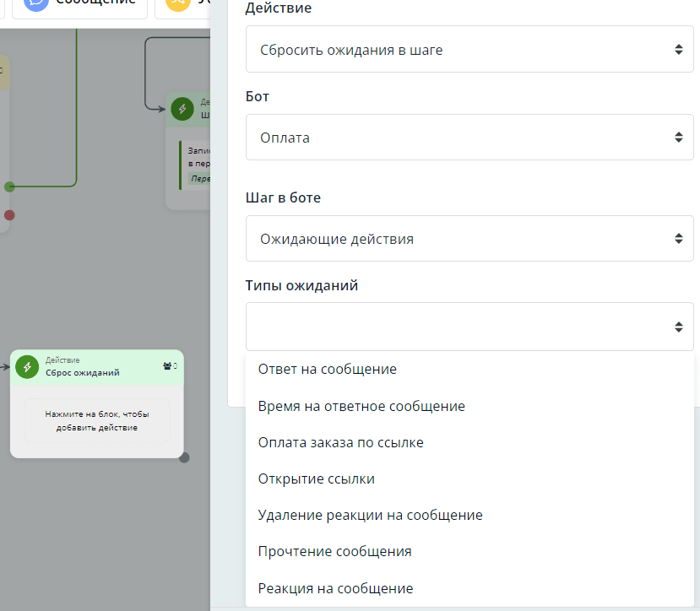Choose Прочтение сообщения option
This screenshot has height=611, width=700.
[334, 551]
